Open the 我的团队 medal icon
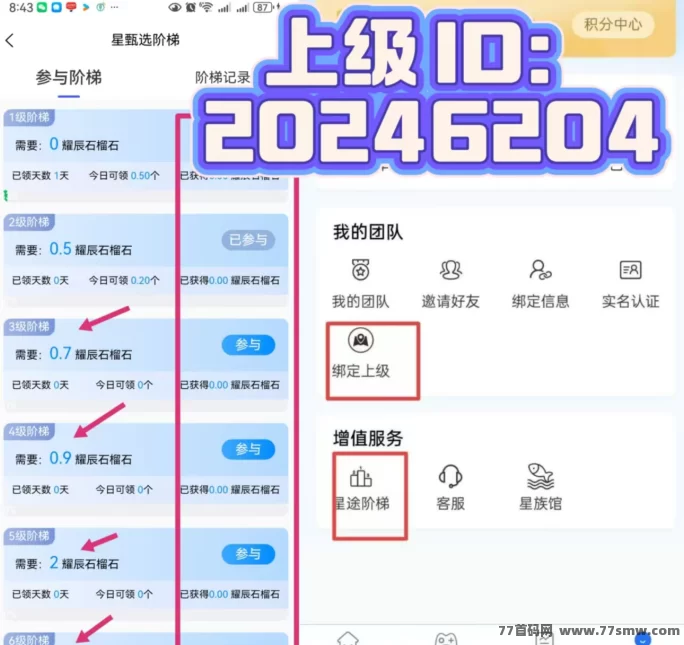This screenshot has height=645, width=684. point(360,270)
